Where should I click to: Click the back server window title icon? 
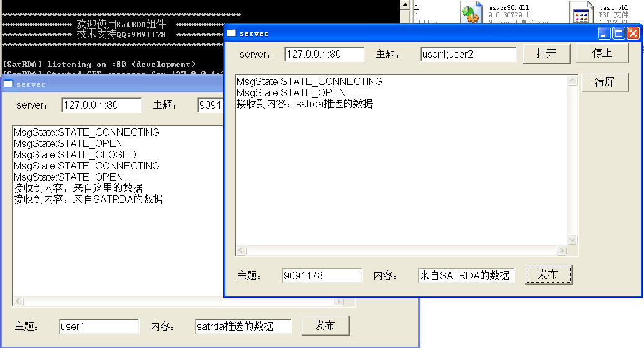(x=8, y=84)
